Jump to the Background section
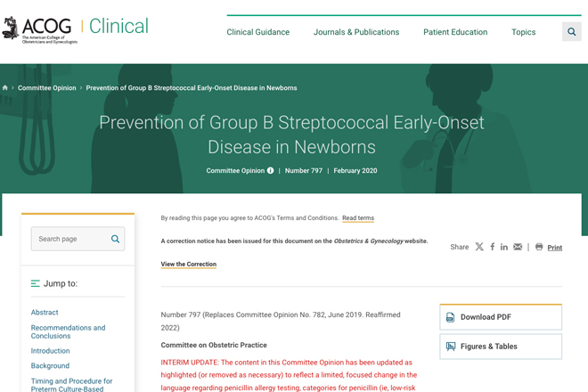This screenshot has height=392, width=588. 50,366
